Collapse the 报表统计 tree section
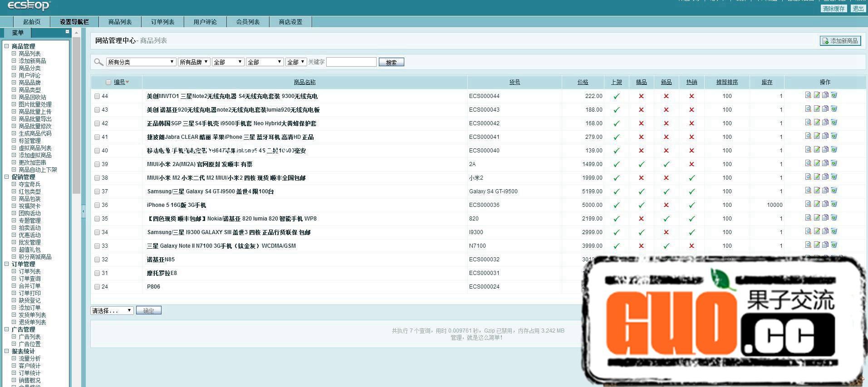This screenshot has width=868, height=387. (x=7, y=351)
